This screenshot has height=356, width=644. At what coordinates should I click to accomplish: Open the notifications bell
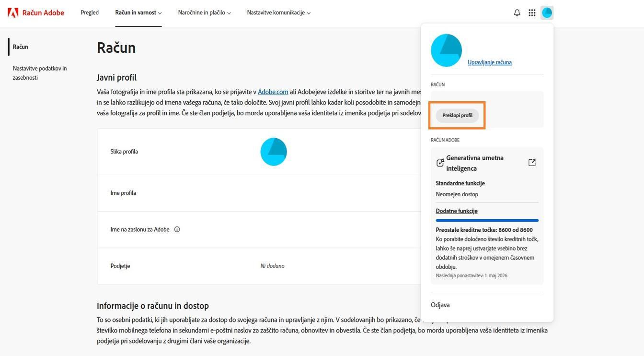pyautogui.click(x=517, y=13)
